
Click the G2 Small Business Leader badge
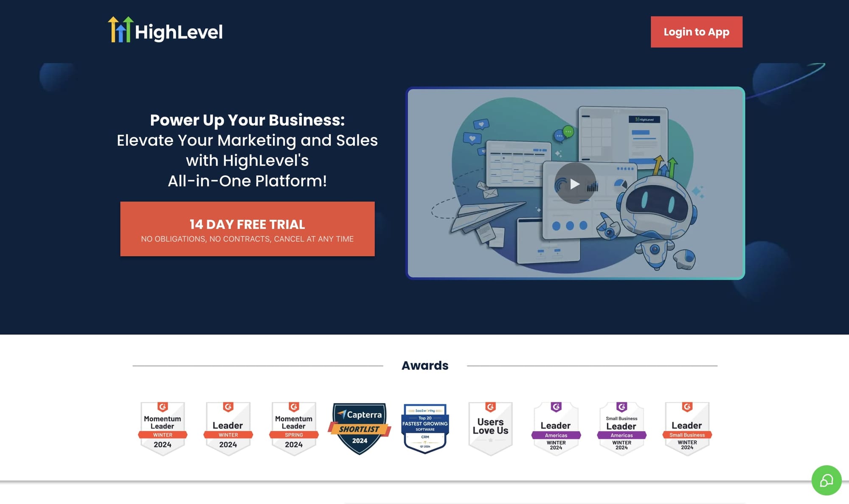[687, 426]
